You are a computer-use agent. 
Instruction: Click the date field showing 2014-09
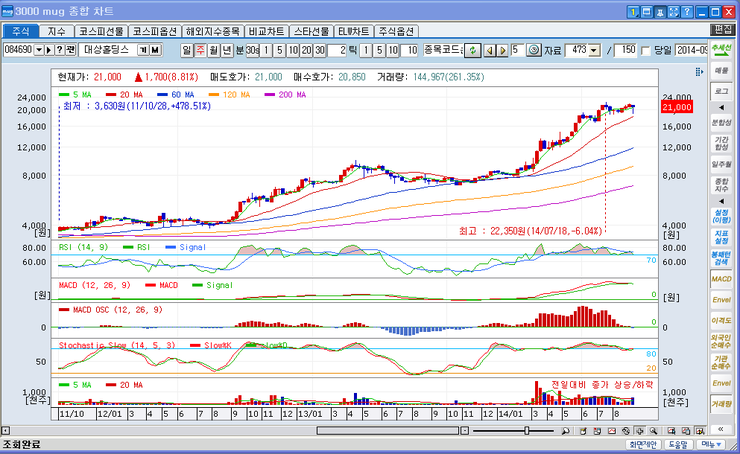(x=691, y=50)
